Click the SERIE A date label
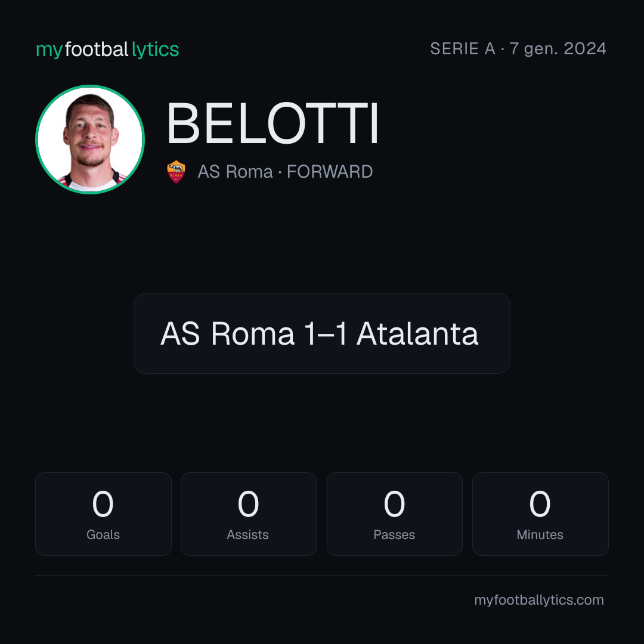Screen dimensions: 644x644 coord(518,48)
